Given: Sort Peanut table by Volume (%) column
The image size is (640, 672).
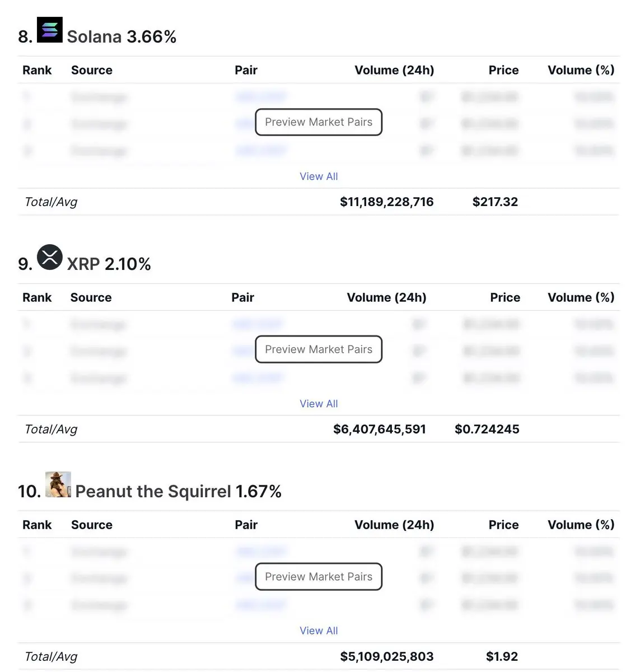Looking at the screenshot, I should tap(581, 525).
